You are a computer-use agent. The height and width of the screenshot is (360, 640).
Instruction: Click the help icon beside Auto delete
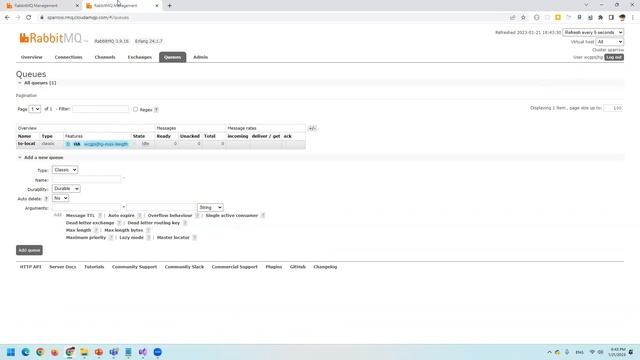(46, 199)
